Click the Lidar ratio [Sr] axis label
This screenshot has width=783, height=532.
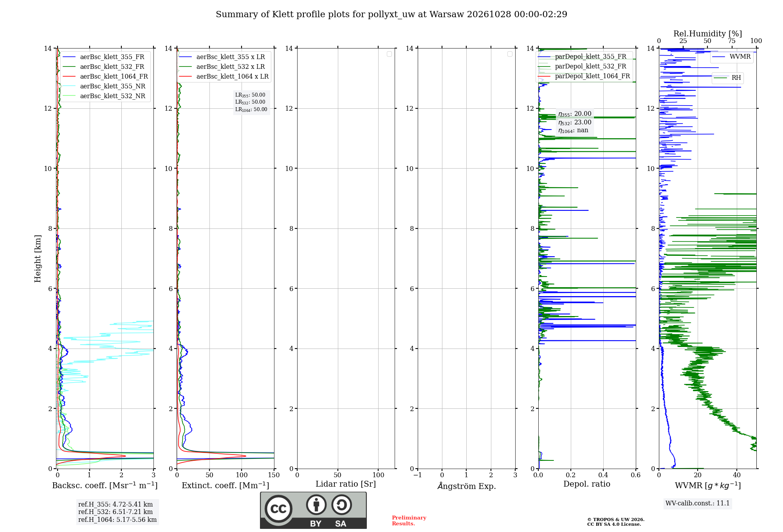(x=346, y=484)
